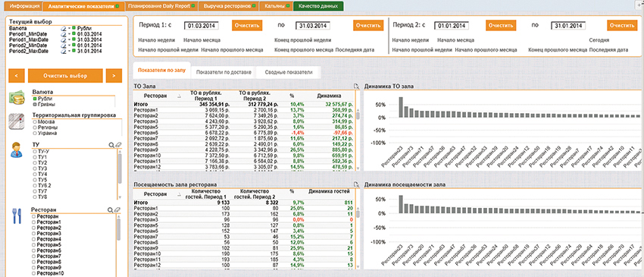Select Гривны in the Валюта list

click(43, 105)
